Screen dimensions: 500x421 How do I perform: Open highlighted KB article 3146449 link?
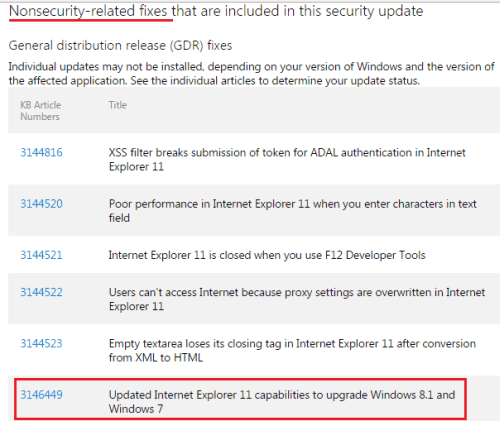(x=41, y=395)
